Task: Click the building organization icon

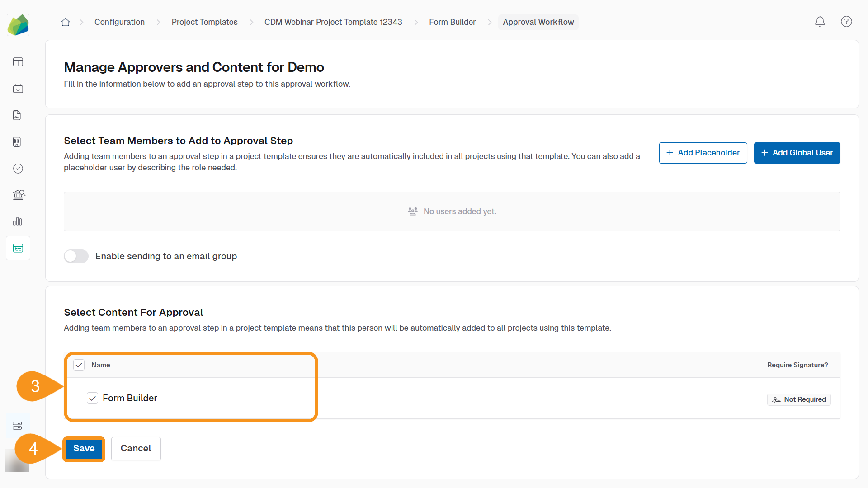Action: (x=18, y=142)
